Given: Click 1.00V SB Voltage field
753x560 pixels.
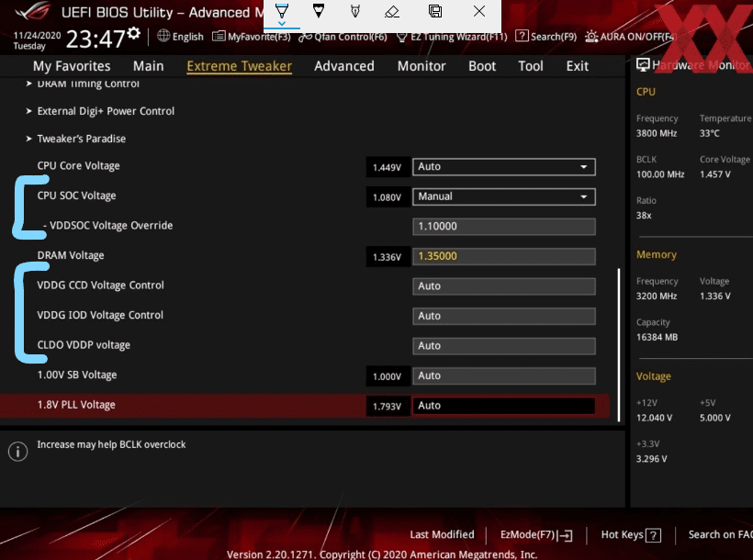Looking at the screenshot, I should (504, 375).
